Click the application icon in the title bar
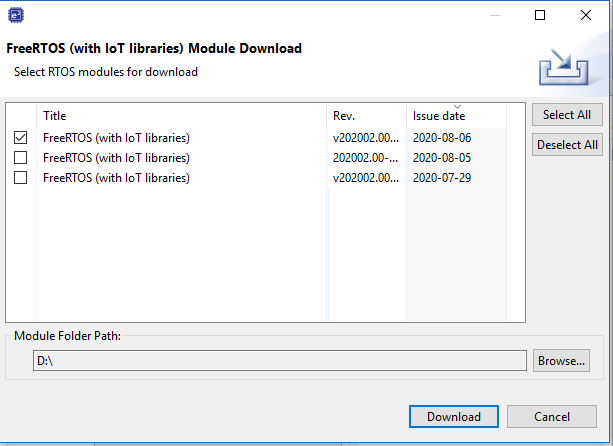 click(x=17, y=15)
